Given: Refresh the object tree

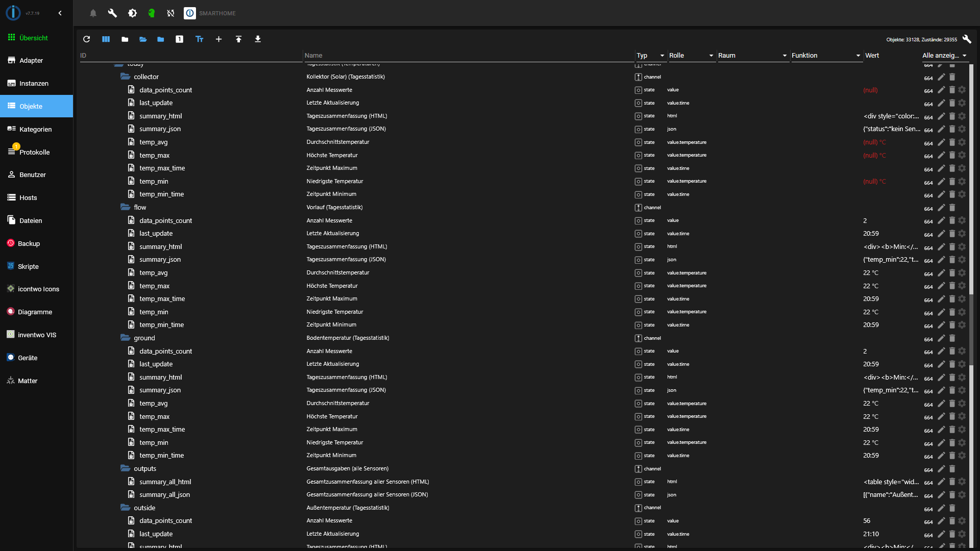Looking at the screenshot, I should [86, 39].
